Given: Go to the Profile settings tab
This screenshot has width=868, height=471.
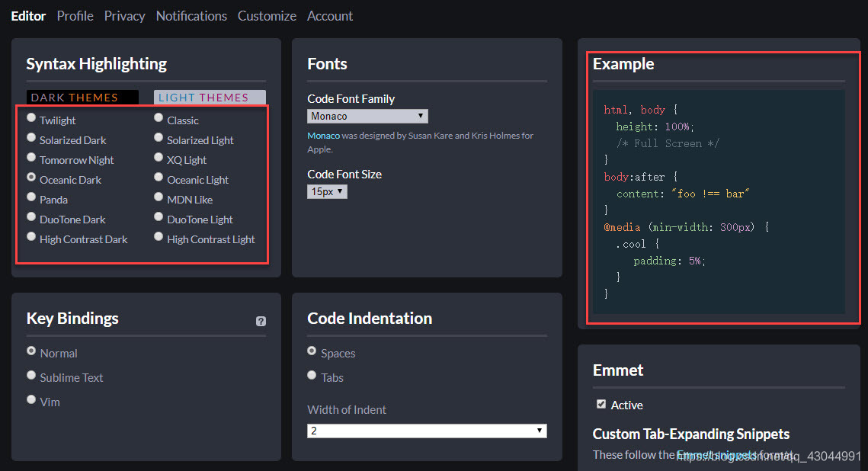Looking at the screenshot, I should pos(75,16).
